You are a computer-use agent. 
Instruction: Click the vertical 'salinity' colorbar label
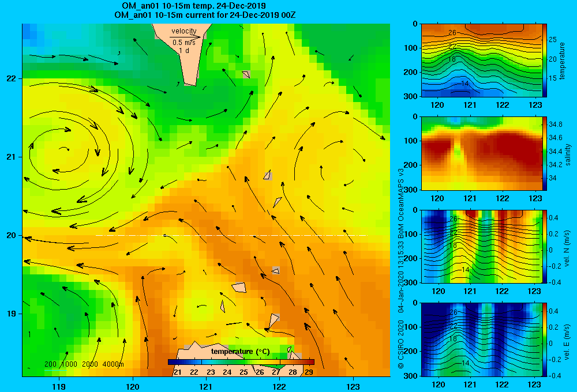568,154
